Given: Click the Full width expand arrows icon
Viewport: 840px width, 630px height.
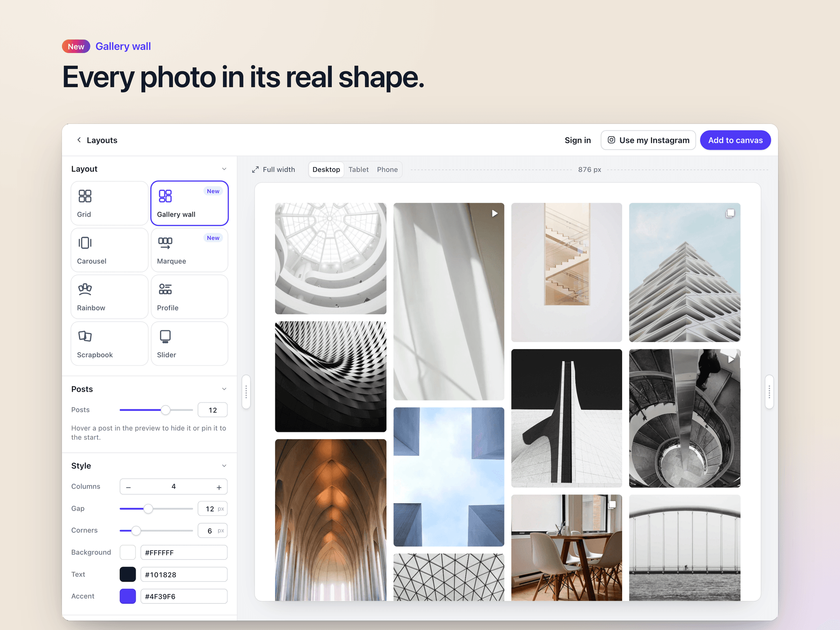Looking at the screenshot, I should click(255, 169).
